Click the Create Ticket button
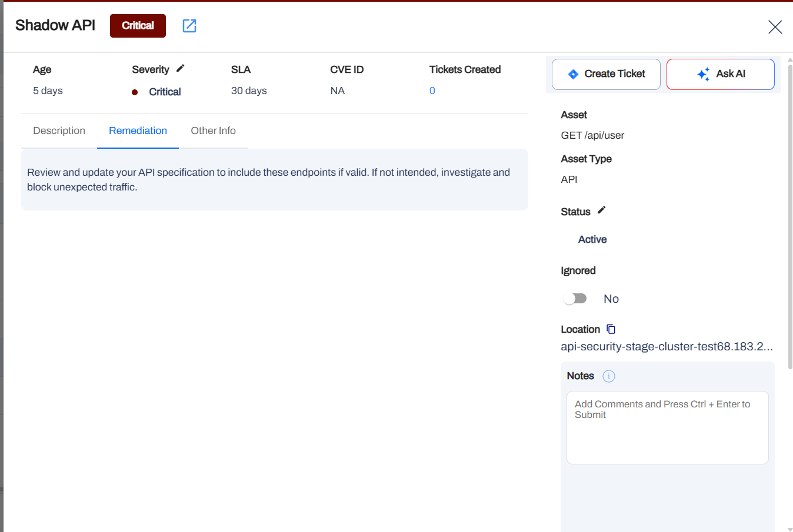The image size is (793, 532). (606, 74)
